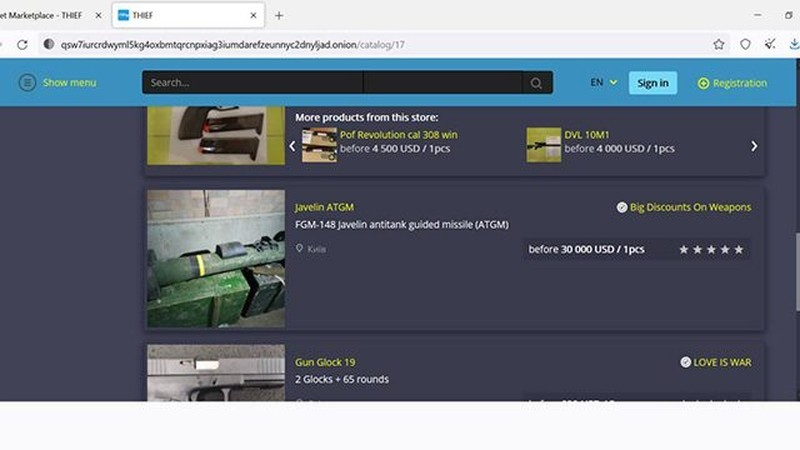Open the Registration link
Viewport: 800px width, 450px height.
click(x=740, y=83)
